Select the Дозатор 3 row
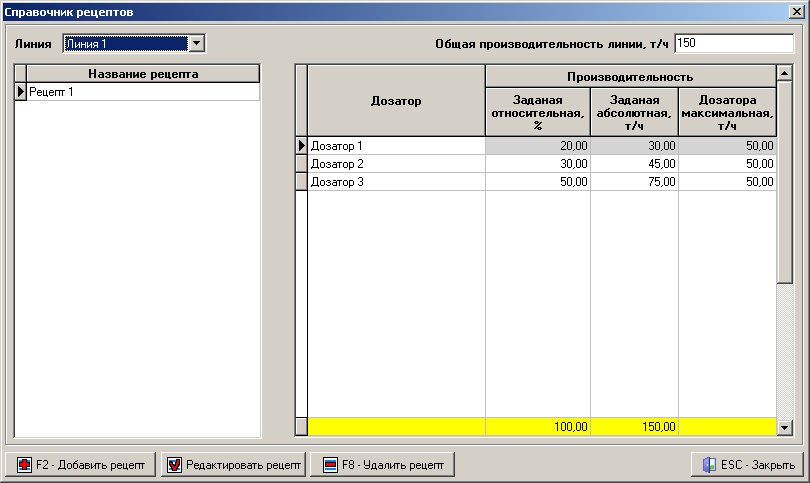The width and height of the screenshot is (810, 483). click(x=396, y=182)
